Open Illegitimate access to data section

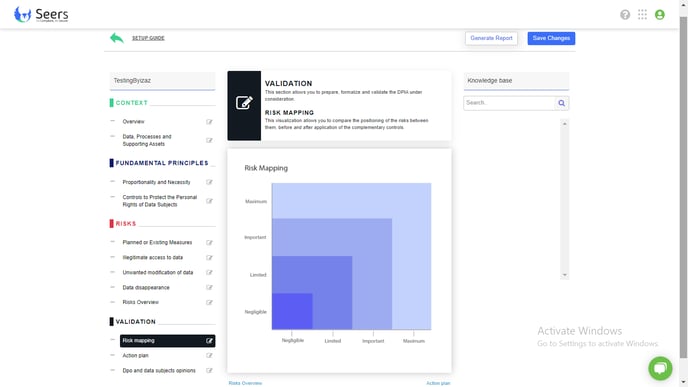click(153, 258)
